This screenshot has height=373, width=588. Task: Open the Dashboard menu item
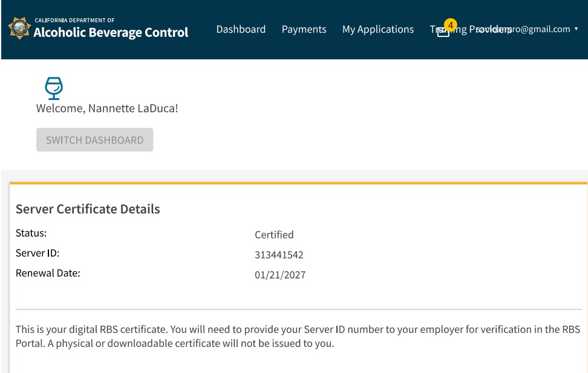pyautogui.click(x=241, y=29)
